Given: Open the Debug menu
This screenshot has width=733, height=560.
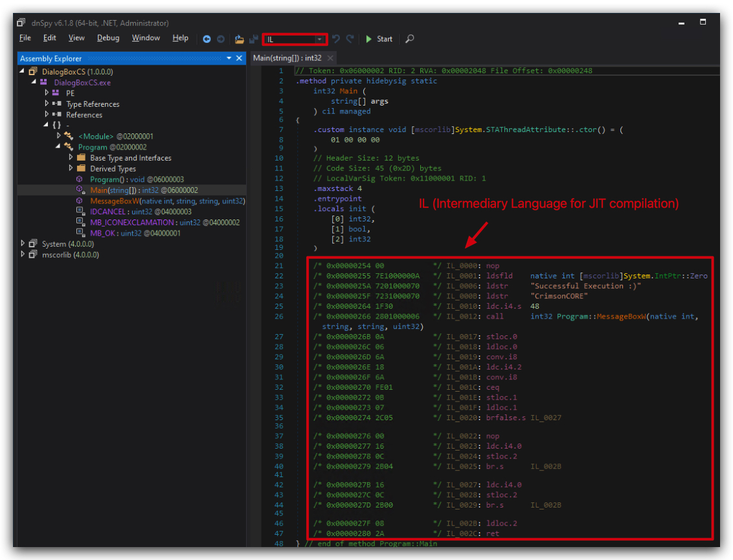Looking at the screenshot, I should pos(108,38).
